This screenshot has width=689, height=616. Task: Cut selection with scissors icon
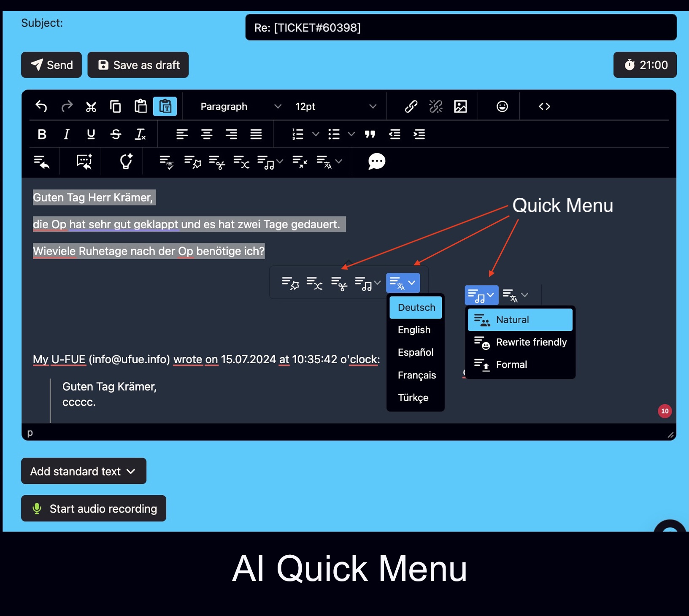click(91, 106)
